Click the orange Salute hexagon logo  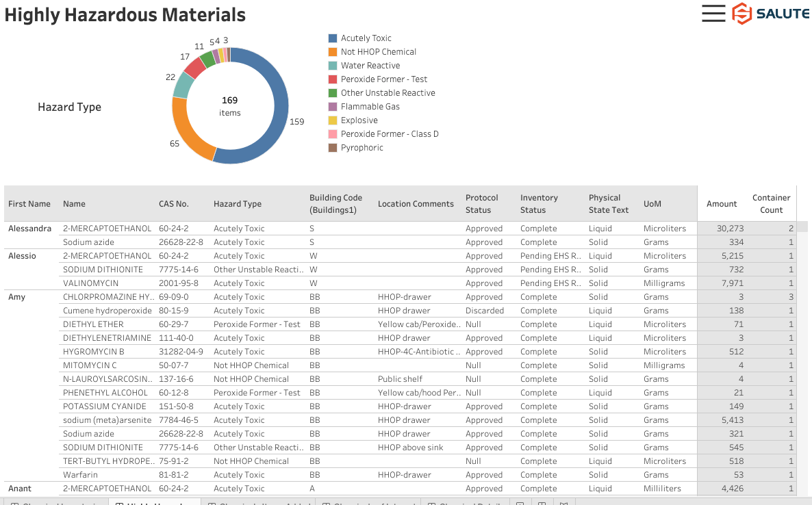pos(742,14)
